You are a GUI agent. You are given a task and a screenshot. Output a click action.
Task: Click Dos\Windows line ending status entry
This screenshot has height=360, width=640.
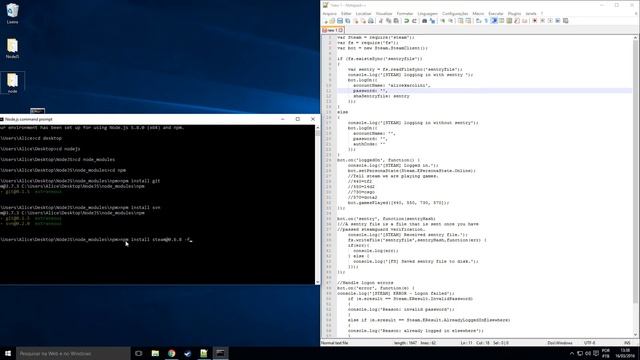560,343
